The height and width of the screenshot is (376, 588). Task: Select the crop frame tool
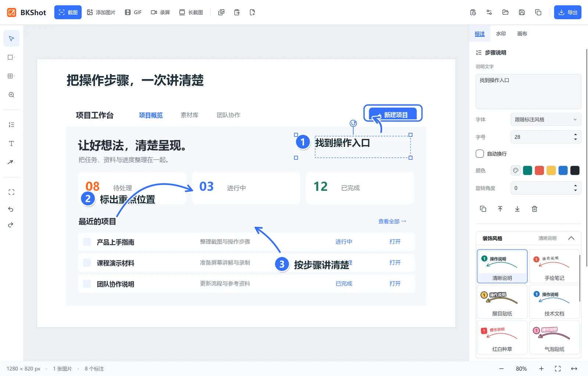[x=11, y=192]
